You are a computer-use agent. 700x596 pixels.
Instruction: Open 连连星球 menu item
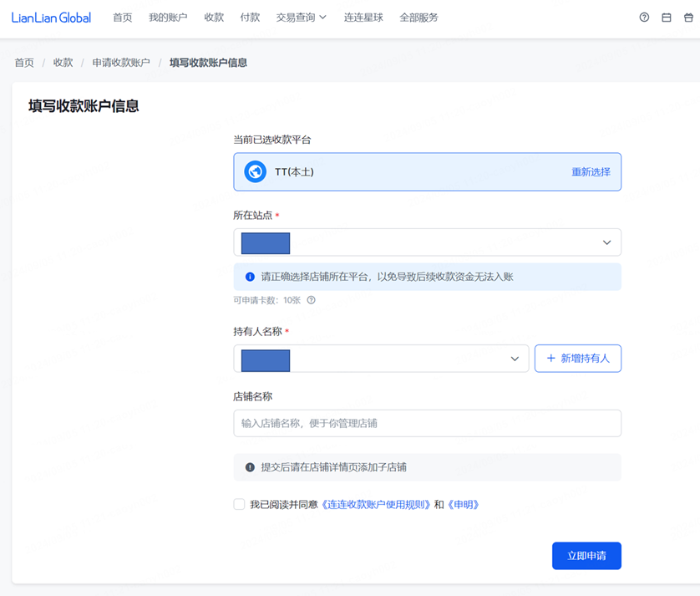pyautogui.click(x=363, y=18)
